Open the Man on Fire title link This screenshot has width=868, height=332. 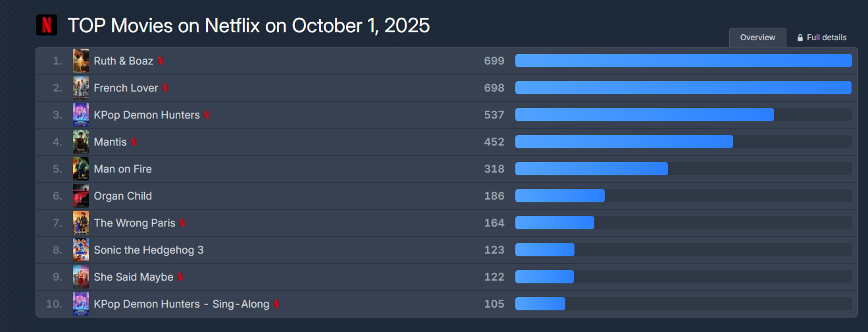click(x=122, y=169)
